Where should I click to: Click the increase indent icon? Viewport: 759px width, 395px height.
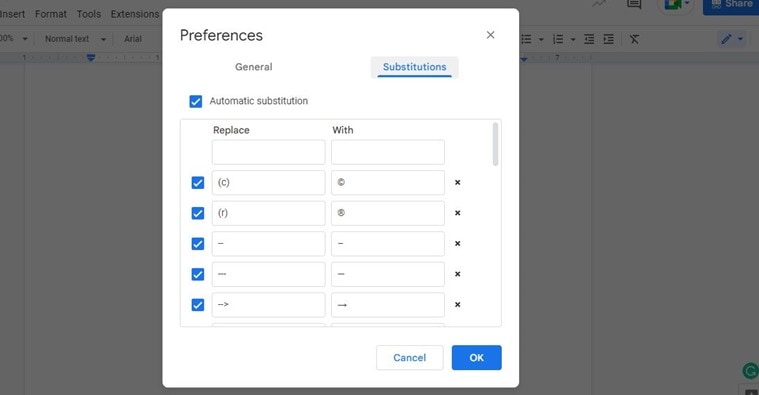(608, 39)
